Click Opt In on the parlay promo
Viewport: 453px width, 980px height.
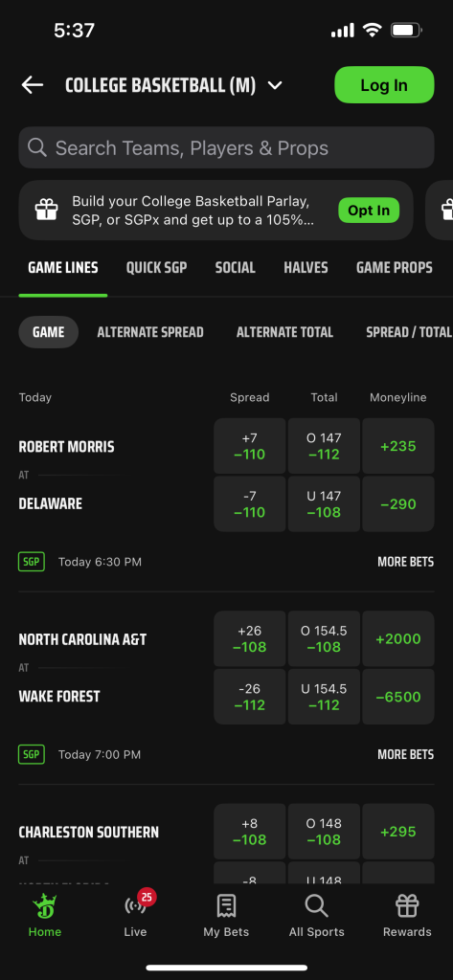pos(369,210)
